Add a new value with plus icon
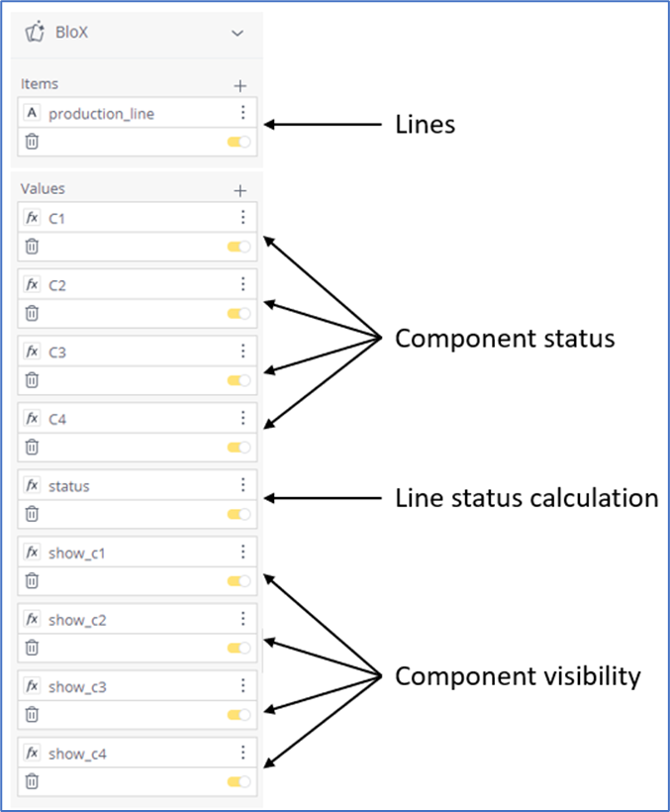The height and width of the screenshot is (812, 670). click(x=239, y=189)
